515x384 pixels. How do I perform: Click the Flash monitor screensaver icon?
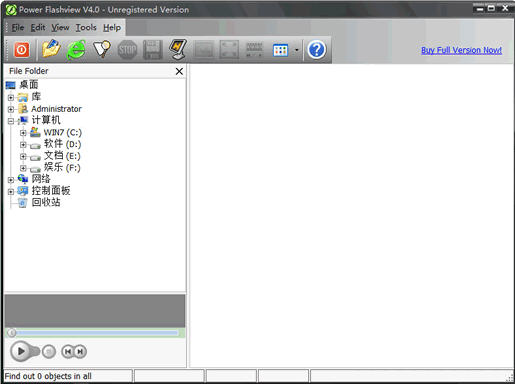(178, 49)
